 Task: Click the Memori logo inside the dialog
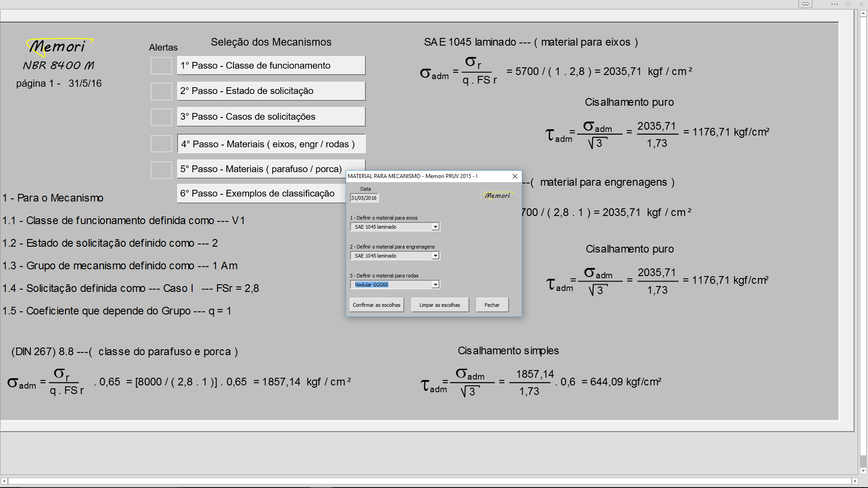[497, 196]
